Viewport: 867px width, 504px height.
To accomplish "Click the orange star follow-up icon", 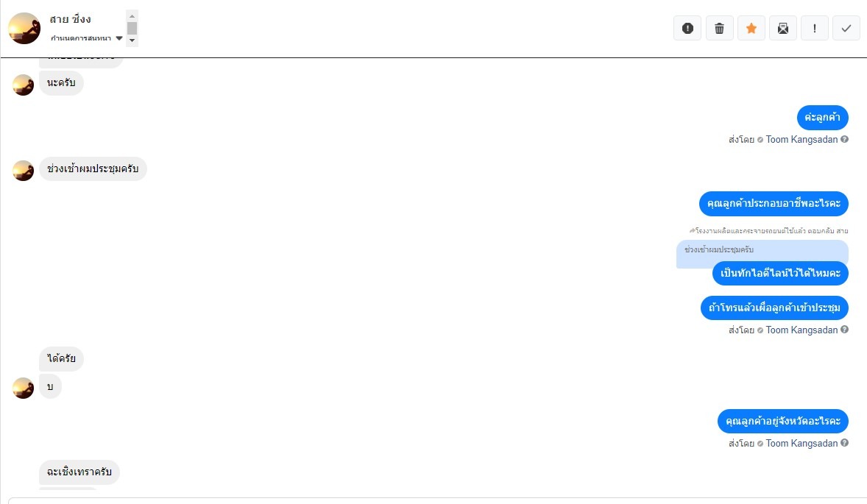I will (x=751, y=28).
